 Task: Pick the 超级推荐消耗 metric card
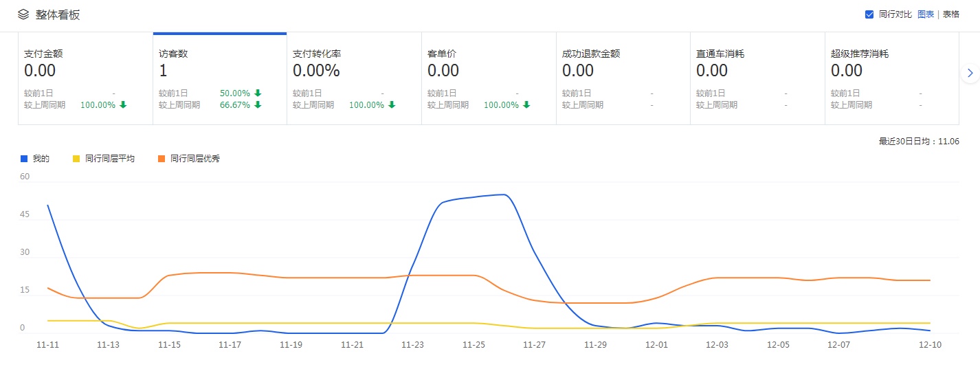(891, 78)
